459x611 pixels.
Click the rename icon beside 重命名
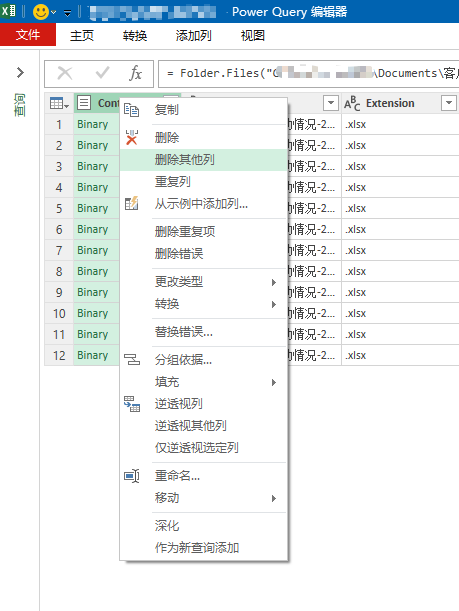coord(132,476)
